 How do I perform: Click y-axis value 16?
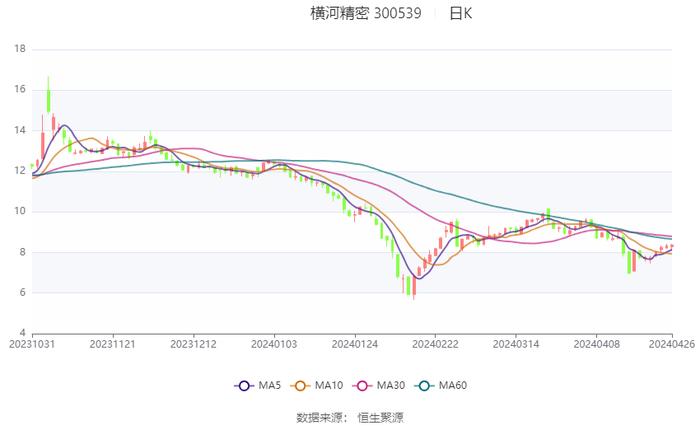[x=20, y=89]
